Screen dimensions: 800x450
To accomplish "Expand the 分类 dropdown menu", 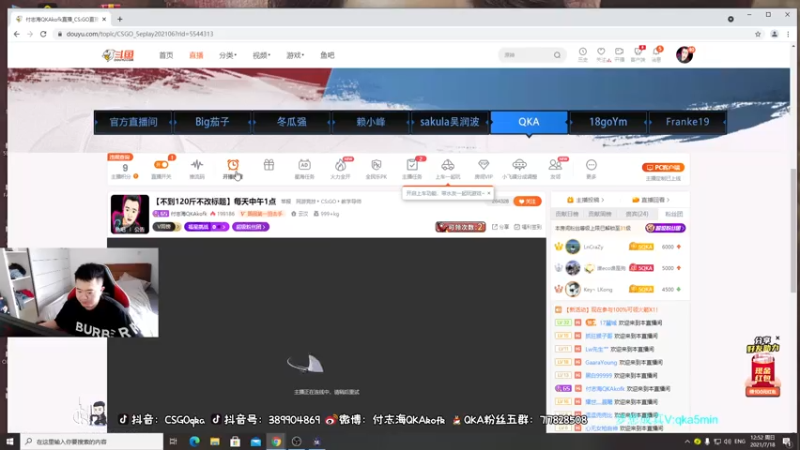I will (228, 55).
